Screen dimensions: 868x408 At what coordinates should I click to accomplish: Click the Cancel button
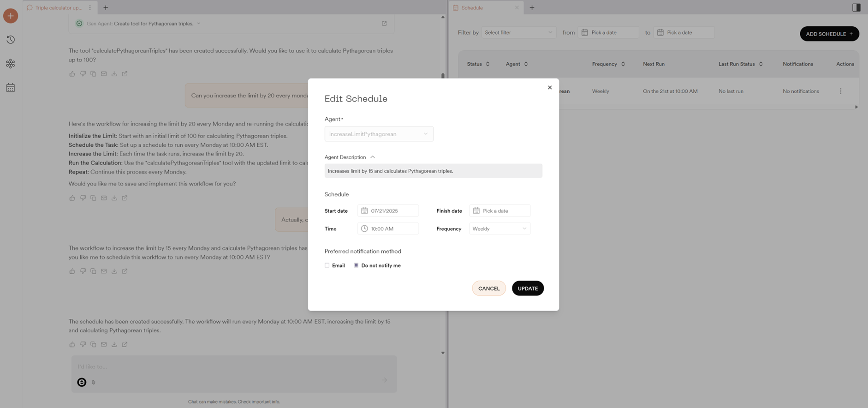click(x=489, y=288)
